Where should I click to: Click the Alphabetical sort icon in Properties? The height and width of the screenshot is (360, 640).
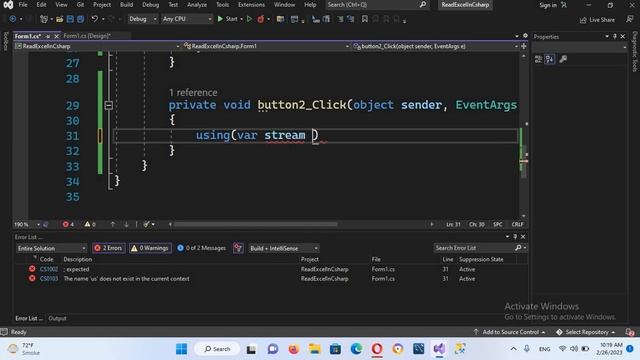click(x=550, y=59)
